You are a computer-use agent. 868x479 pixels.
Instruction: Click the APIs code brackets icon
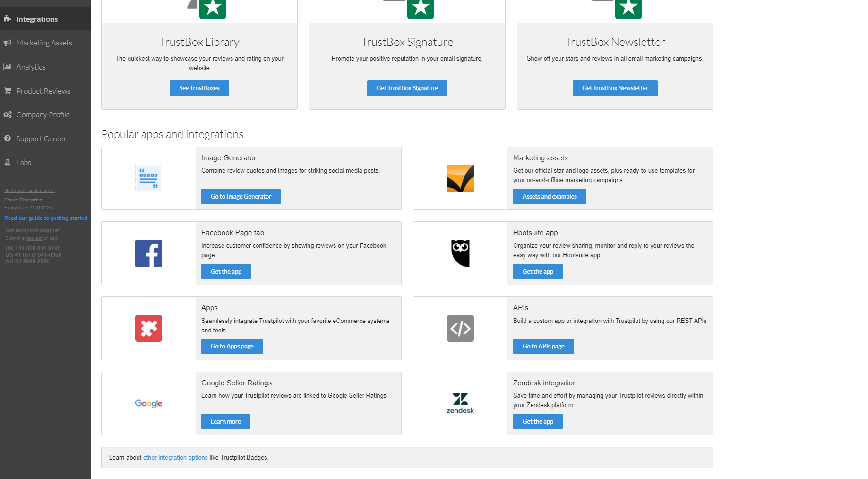coord(460,328)
